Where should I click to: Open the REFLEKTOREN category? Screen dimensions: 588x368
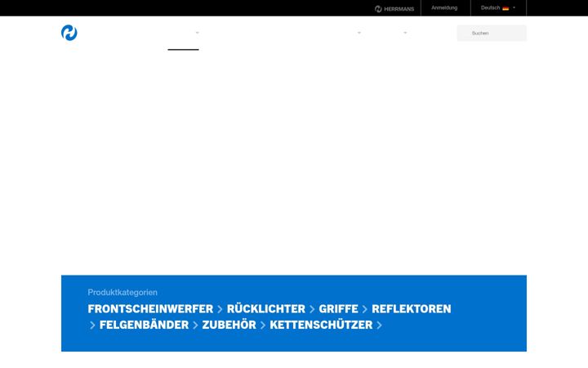point(412,308)
